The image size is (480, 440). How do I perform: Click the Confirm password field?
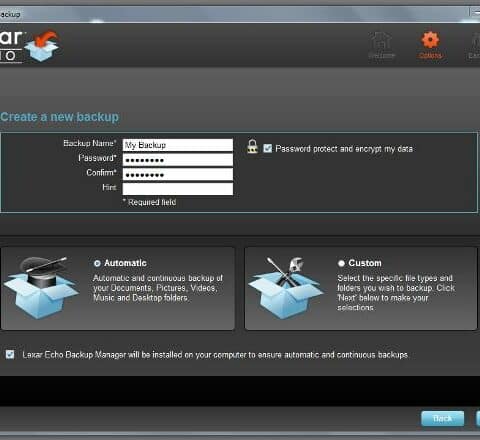coord(178,175)
